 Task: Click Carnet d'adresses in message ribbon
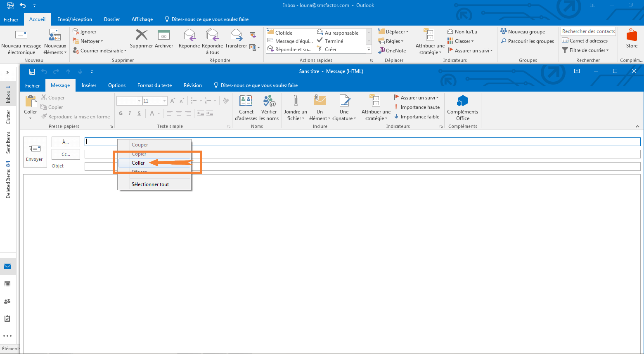point(246,108)
